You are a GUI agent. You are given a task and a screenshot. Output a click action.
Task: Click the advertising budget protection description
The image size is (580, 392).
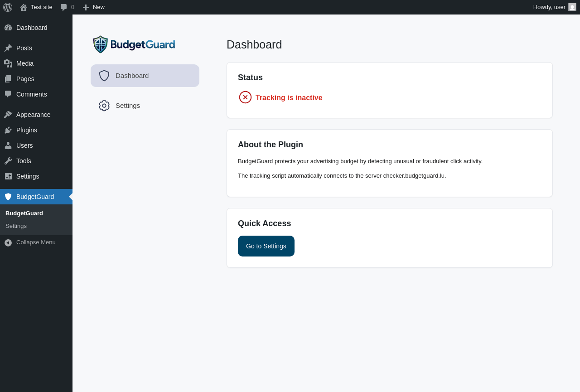[x=360, y=161]
